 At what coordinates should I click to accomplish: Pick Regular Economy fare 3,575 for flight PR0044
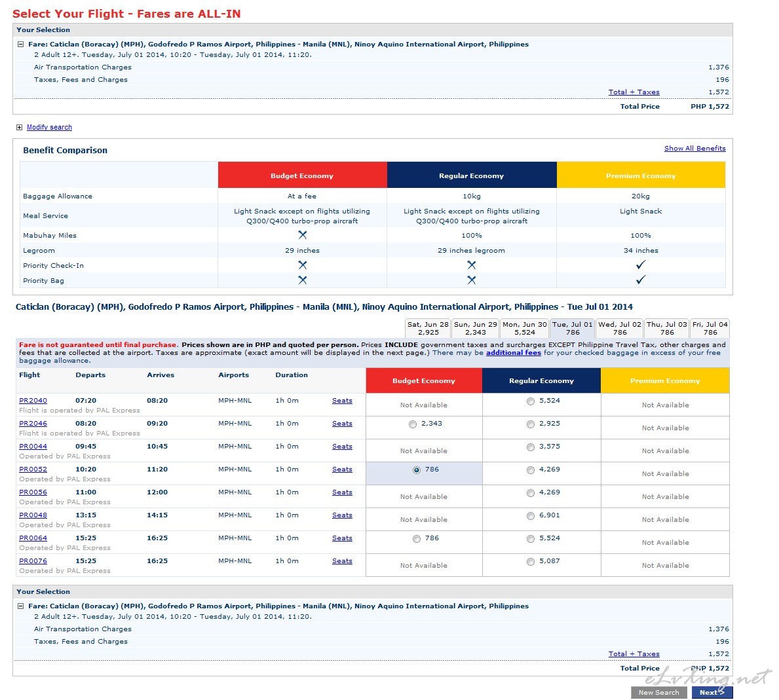tap(531, 447)
